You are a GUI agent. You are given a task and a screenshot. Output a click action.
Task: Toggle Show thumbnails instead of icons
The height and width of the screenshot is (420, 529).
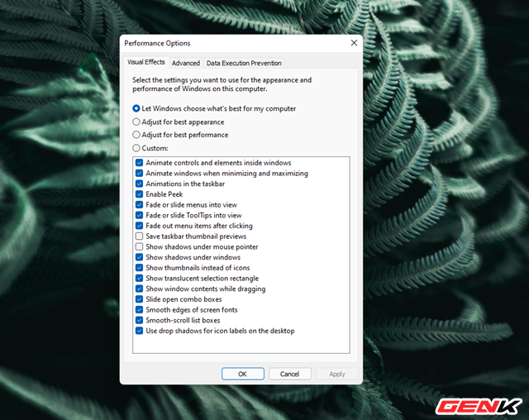click(x=140, y=268)
